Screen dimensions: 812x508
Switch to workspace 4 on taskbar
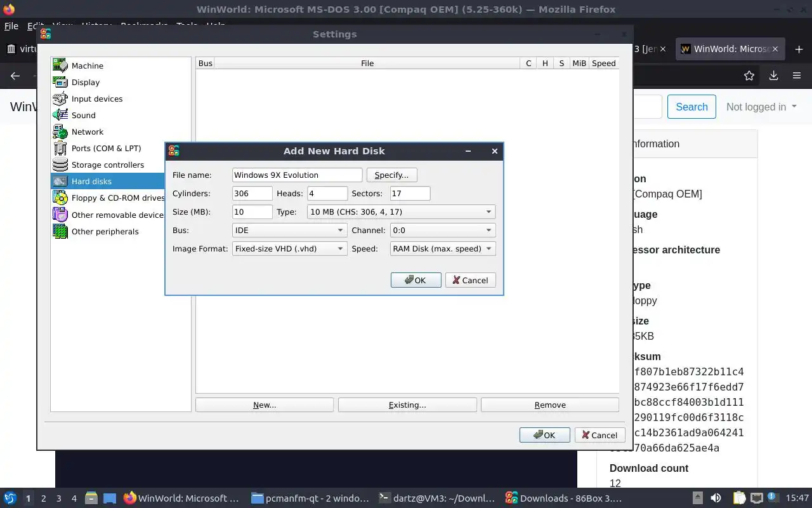[x=74, y=498]
